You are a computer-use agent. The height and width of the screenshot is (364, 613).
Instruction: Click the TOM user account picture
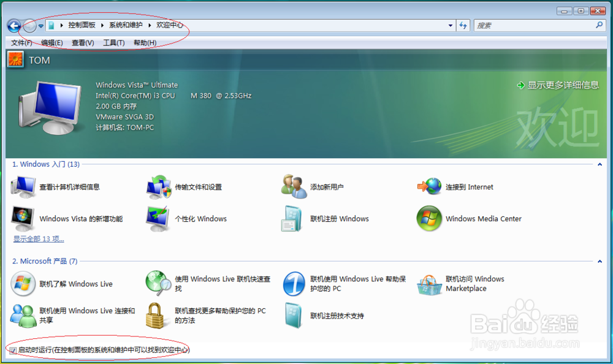coord(16,60)
